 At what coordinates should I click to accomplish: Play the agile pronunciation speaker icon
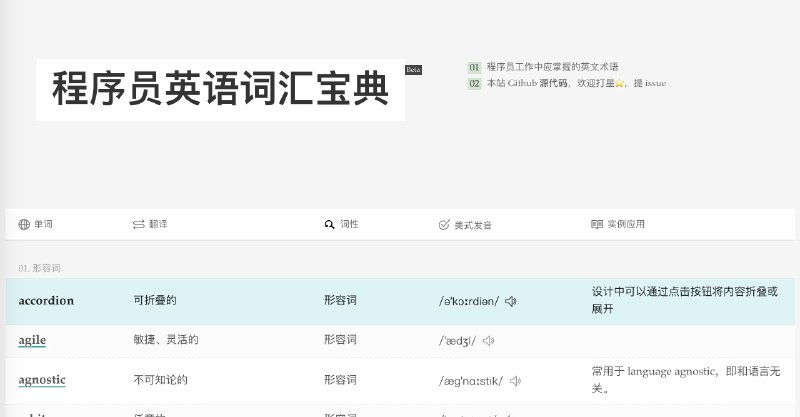click(x=488, y=340)
